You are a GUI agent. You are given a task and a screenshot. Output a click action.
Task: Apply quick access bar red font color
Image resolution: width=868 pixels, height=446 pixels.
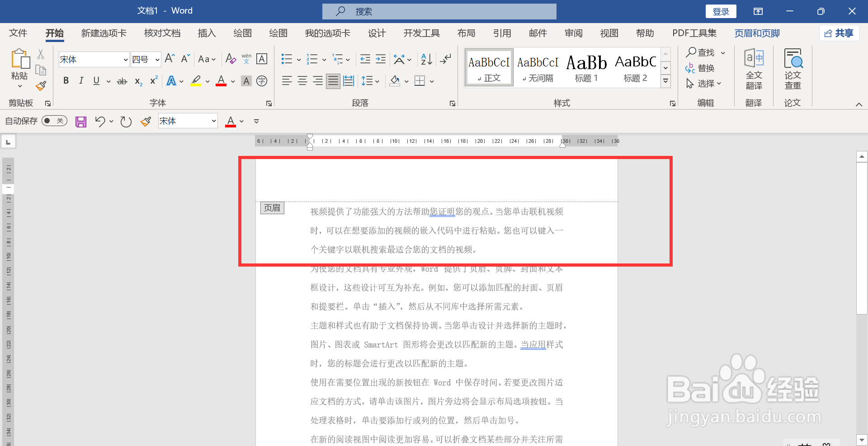pos(231,122)
